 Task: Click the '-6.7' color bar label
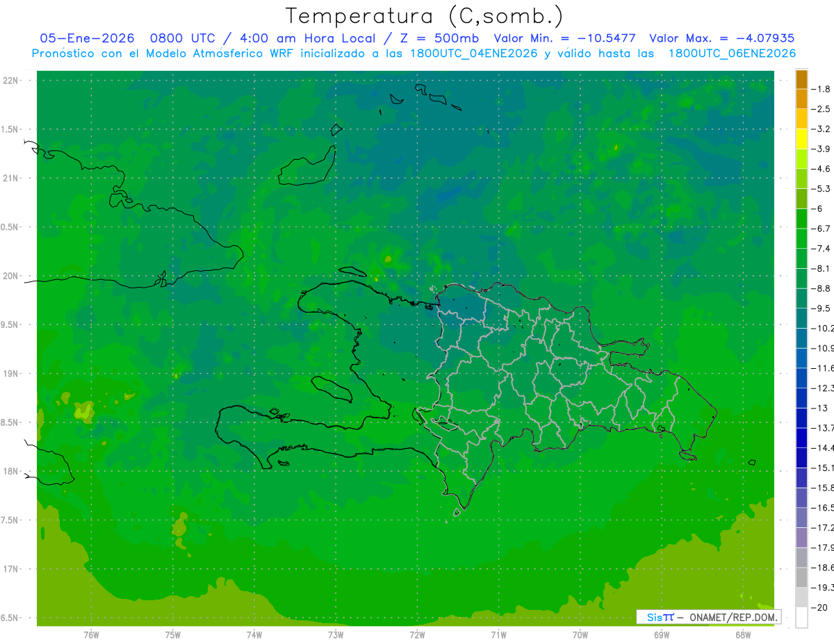coord(821,229)
